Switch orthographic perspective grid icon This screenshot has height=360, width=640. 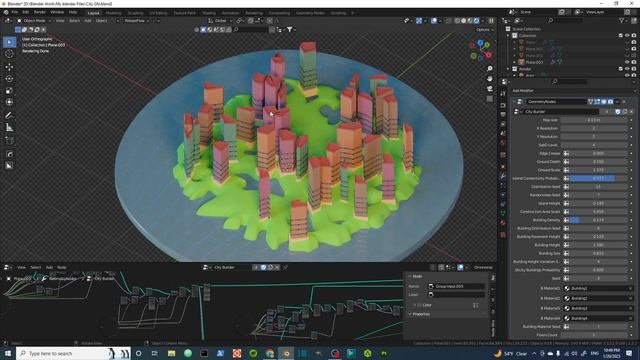pos(489,99)
